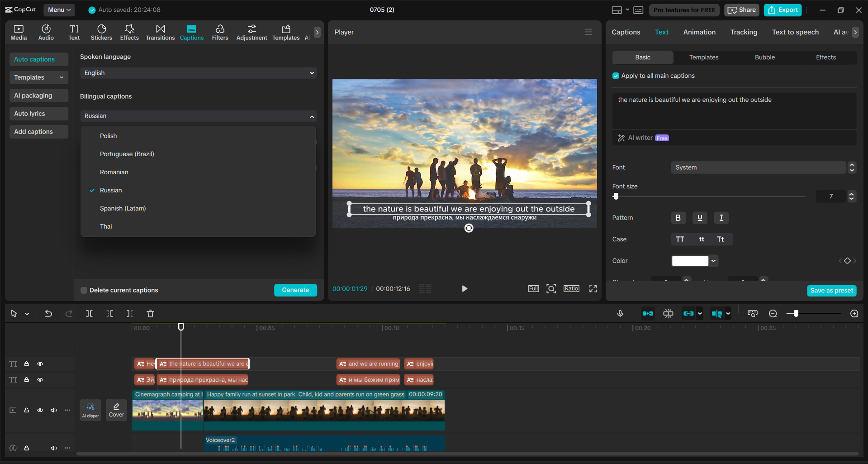Open the Filters panel
868x464 pixels.
(220, 32)
